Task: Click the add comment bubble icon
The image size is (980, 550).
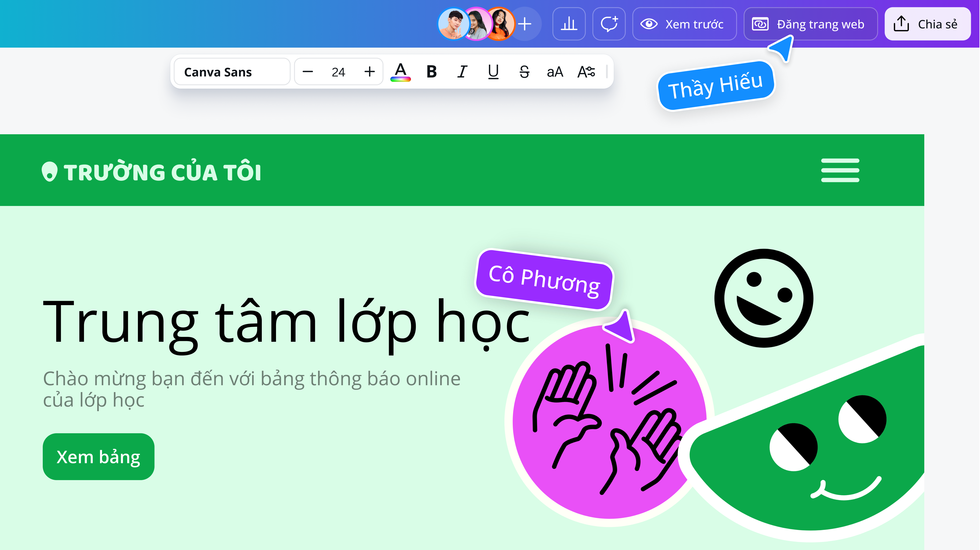Action: pyautogui.click(x=609, y=24)
